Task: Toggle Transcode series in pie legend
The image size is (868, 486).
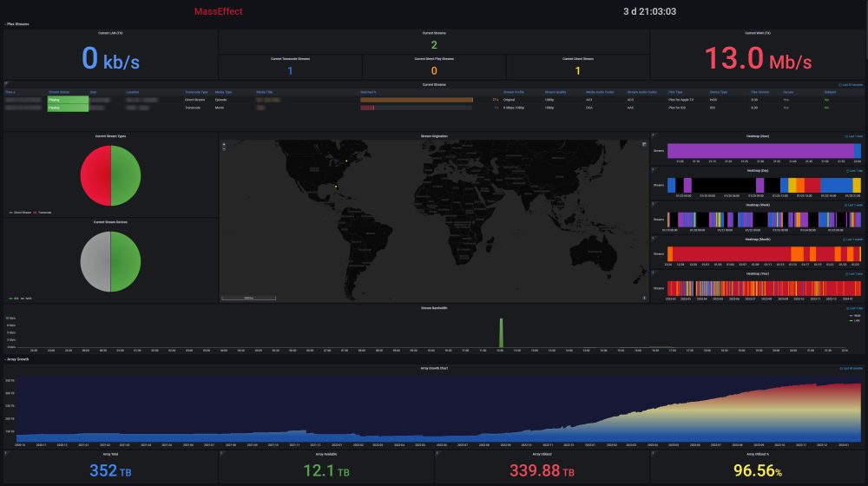Action: tap(43, 213)
